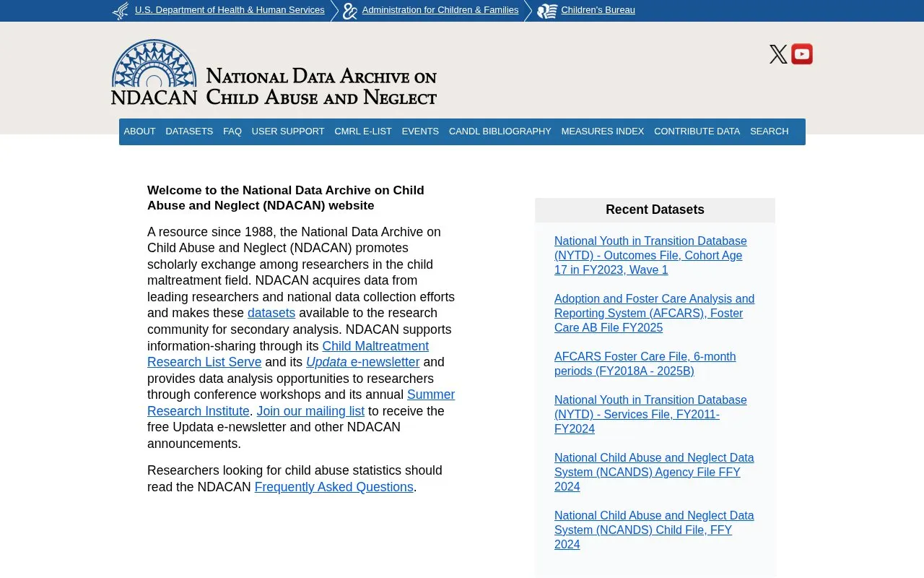Open the Frequently Asked Questions link
The width and height of the screenshot is (924, 578).
(x=334, y=487)
